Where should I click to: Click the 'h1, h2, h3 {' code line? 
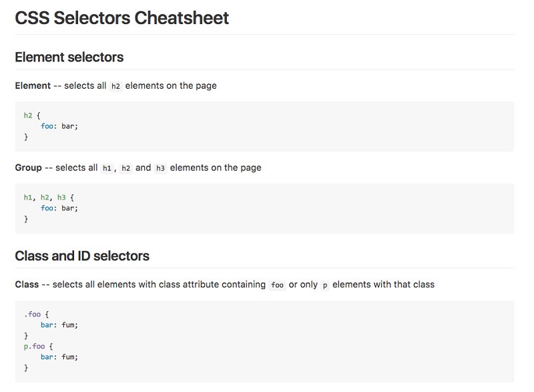click(49, 198)
